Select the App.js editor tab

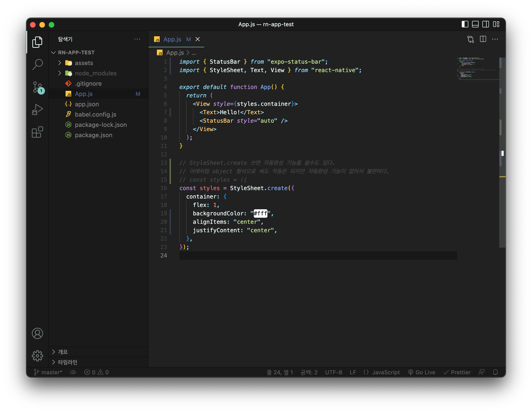(172, 39)
